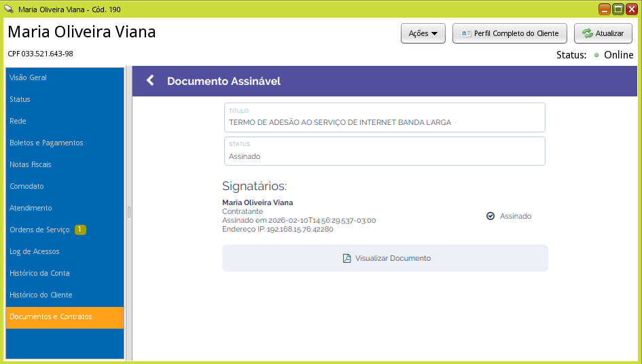Click the Assinado check-circle icon
Screen dimensions: 642x364
[491, 216]
